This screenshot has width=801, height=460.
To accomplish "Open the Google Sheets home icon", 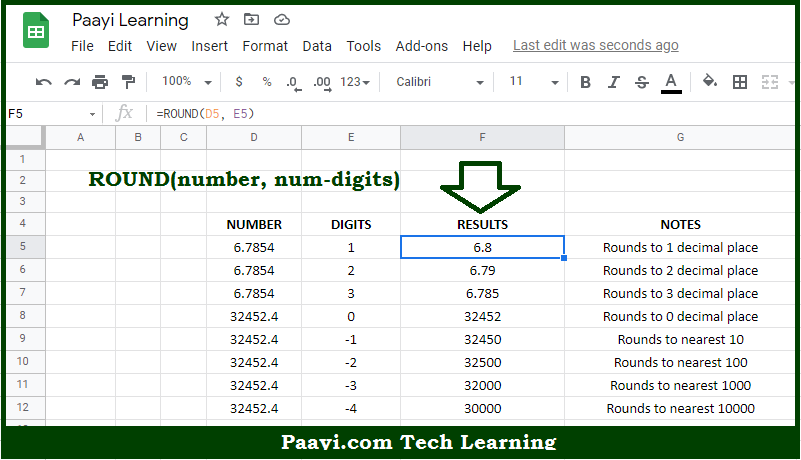I will (x=36, y=31).
